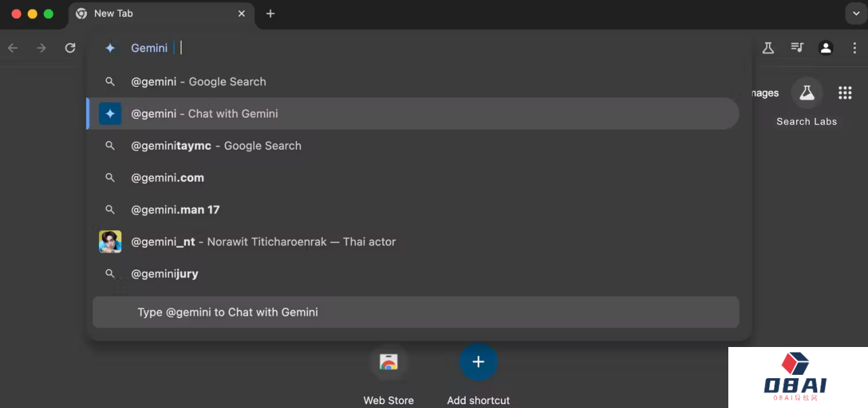This screenshot has width=868, height=408.
Task: Click 'Type @gemini to Chat with Gemini' hint
Action: (x=416, y=312)
